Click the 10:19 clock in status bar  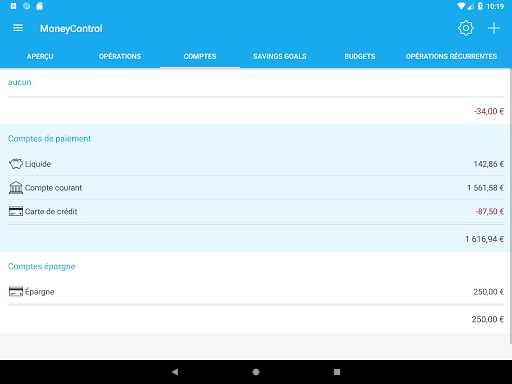click(x=495, y=6)
